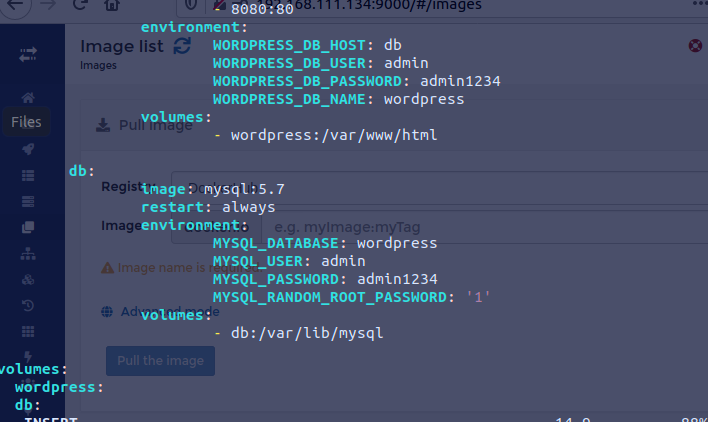Click the Files tooltip label
This screenshot has width=708, height=422.
(26, 122)
